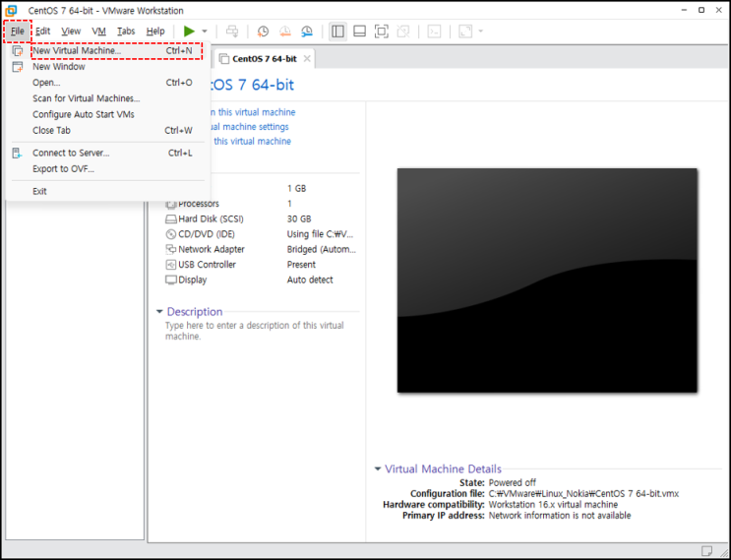This screenshot has height=560, width=731.
Task: Click the 'this virtual machine' power on link
Action: [252, 112]
